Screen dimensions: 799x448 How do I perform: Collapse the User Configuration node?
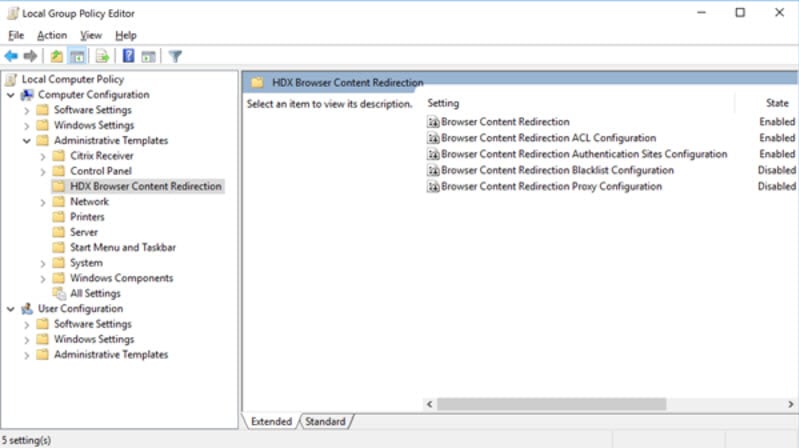[11, 309]
